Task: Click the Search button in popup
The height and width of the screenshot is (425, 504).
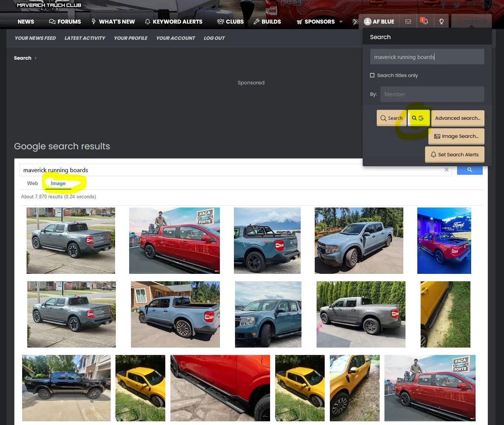Action: coord(391,118)
